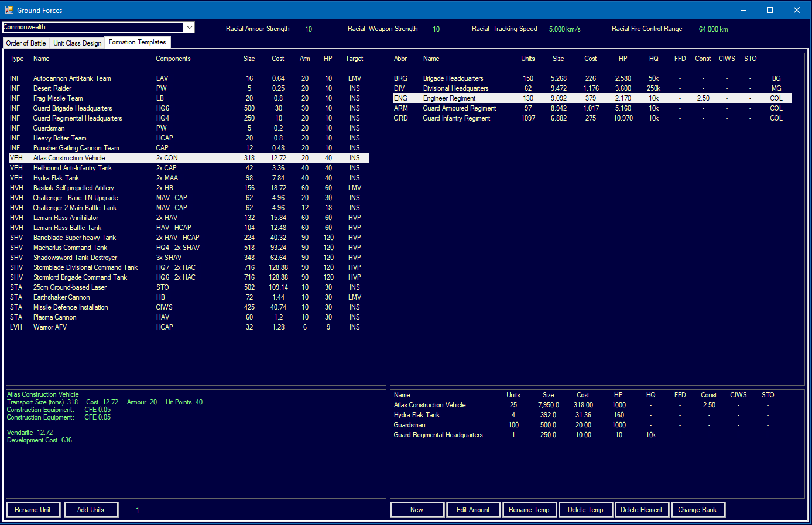Click the Components column header
The width and height of the screenshot is (812, 525).
tap(173, 59)
